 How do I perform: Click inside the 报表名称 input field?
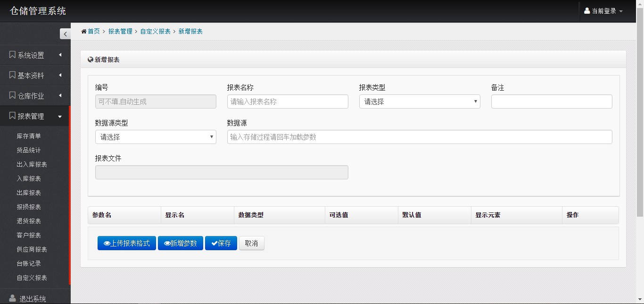(x=288, y=101)
